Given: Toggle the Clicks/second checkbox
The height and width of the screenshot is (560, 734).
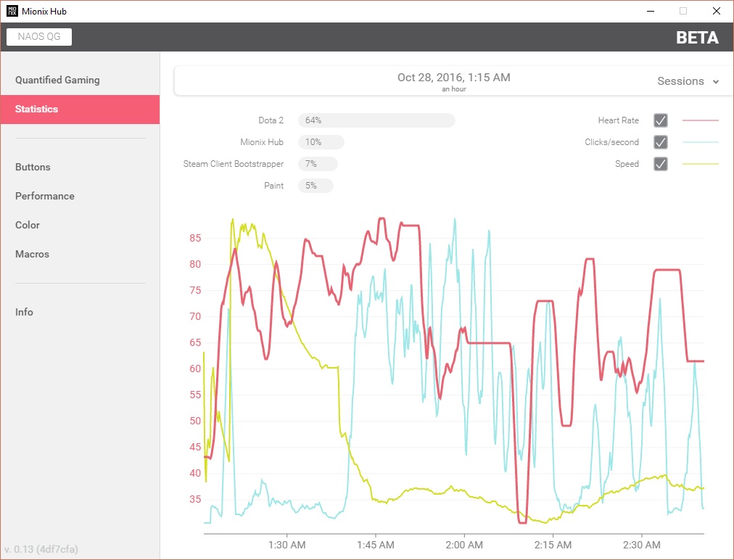Looking at the screenshot, I should [x=661, y=142].
